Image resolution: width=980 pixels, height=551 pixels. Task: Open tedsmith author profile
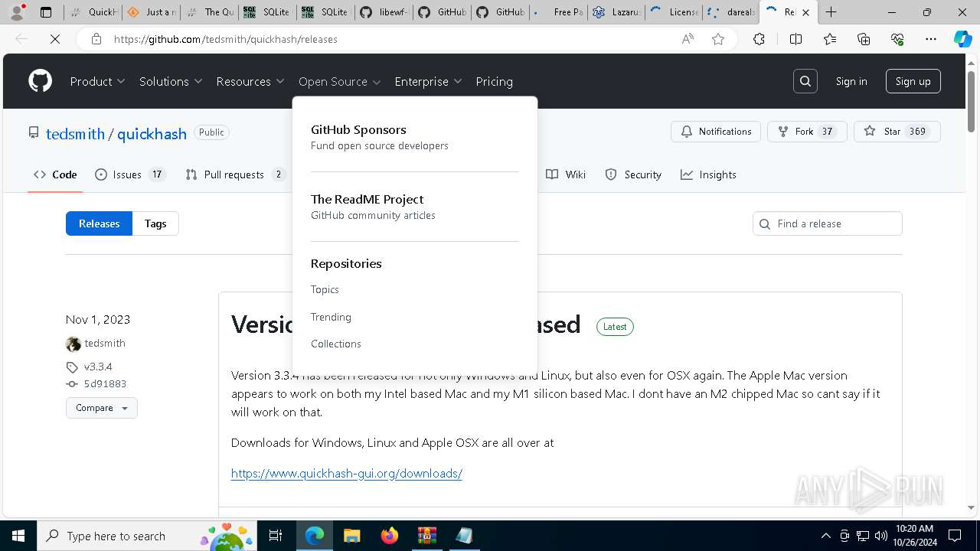click(105, 343)
